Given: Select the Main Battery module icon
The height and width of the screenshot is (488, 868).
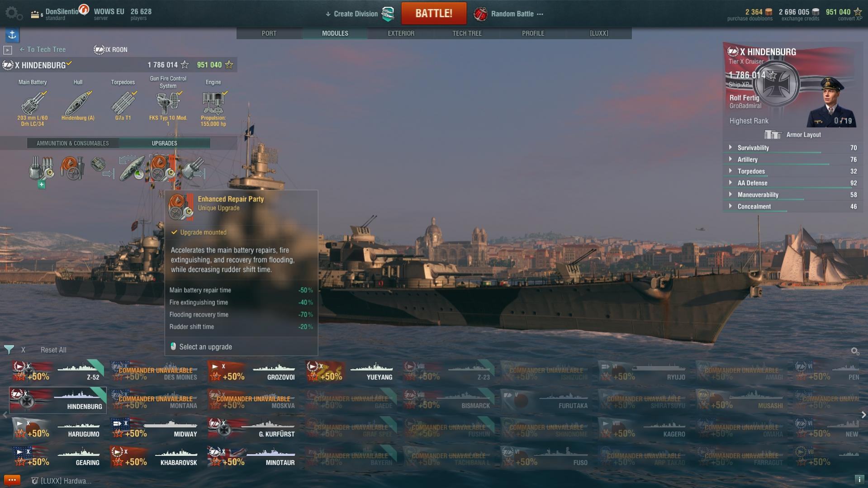Looking at the screenshot, I should tap(33, 103).
